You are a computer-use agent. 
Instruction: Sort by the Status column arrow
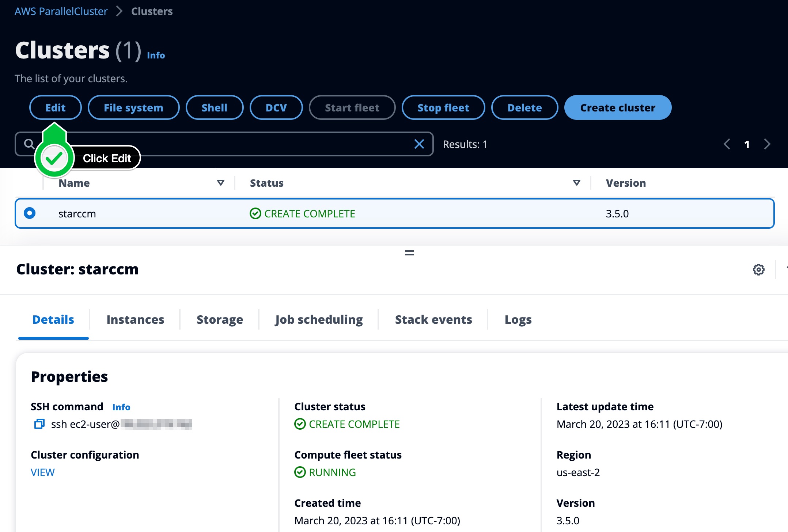point(577,183)
